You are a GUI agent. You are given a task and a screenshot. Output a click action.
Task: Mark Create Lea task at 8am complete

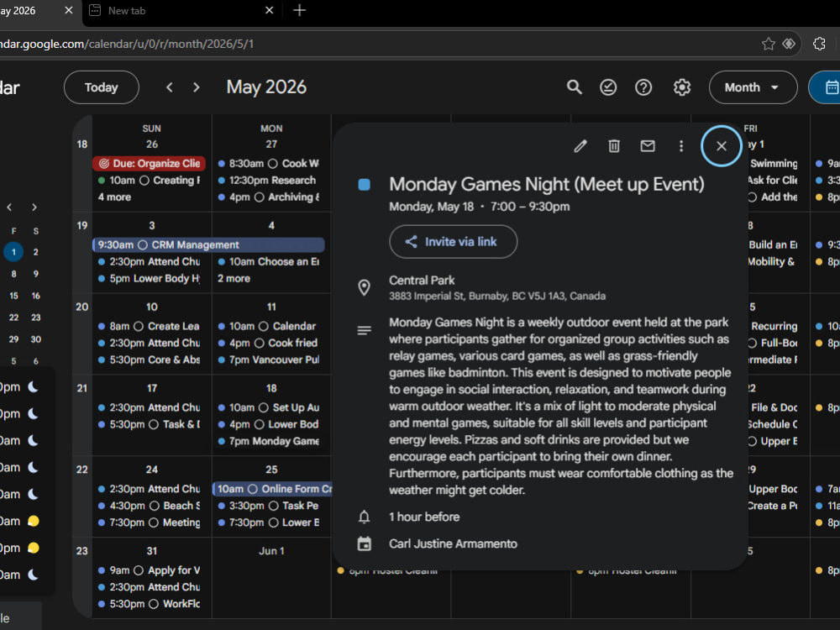click(x=139, y=326)
